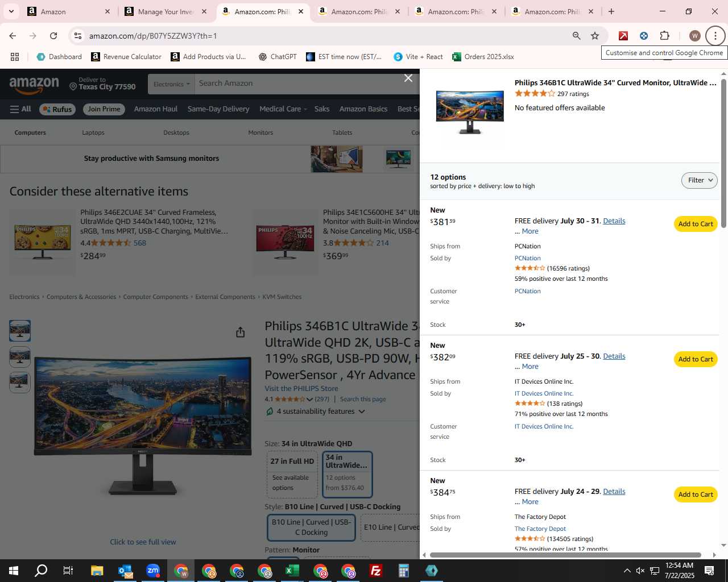Screen dimensions: 728x582
Task: Add the $382.09 offer to cart
Action: coord(696,359)
